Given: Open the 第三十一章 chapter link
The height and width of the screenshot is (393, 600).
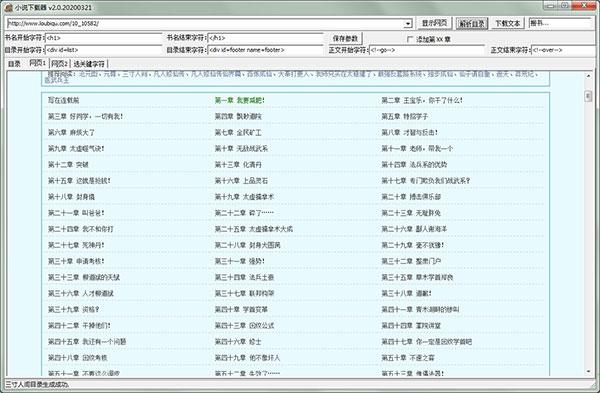Looking at the screenshot, I should [240, 261].
